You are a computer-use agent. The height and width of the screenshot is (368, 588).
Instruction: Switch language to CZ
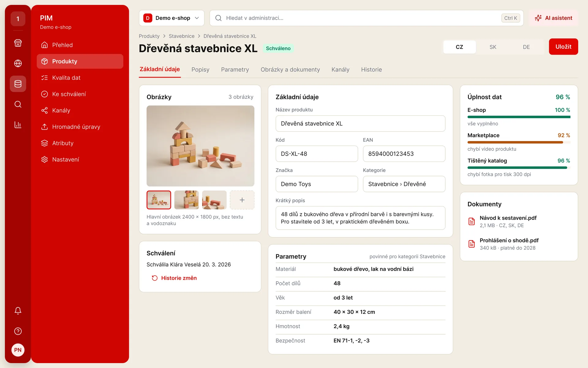click(x=459, y=47)
